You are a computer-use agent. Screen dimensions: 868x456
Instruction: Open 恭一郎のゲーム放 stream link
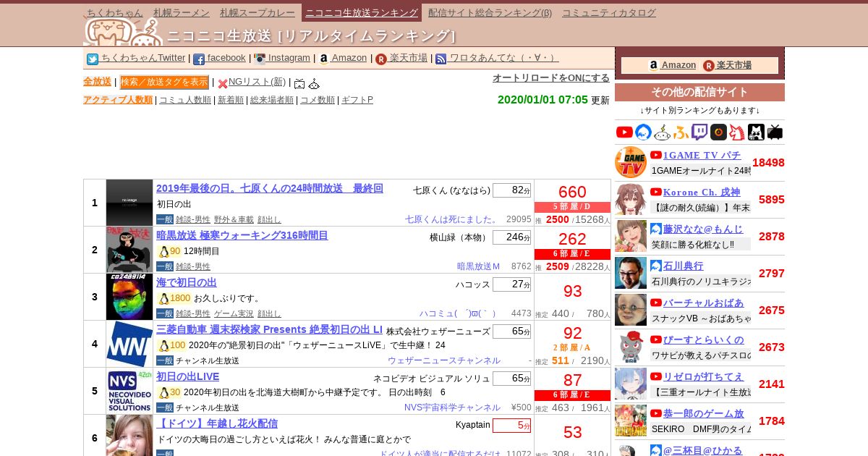coord(703,413)
